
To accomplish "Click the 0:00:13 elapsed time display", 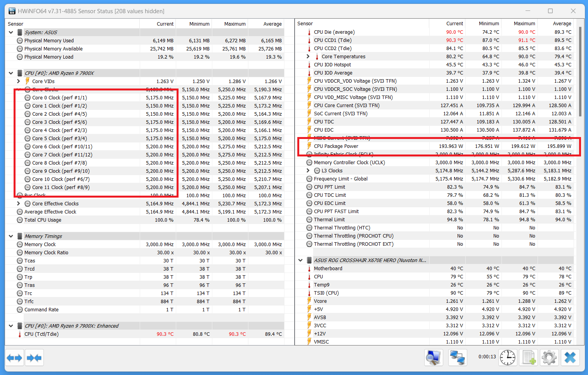I will (487, 357).
